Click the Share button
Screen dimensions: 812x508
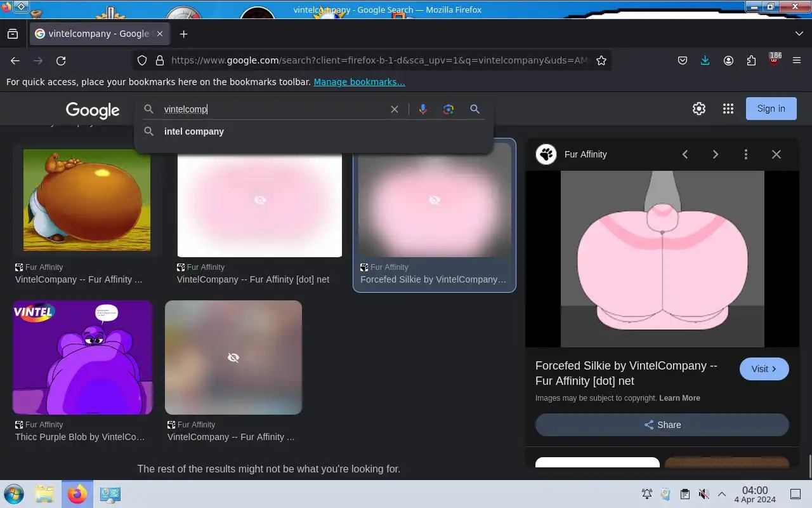(x=662, y=425)
